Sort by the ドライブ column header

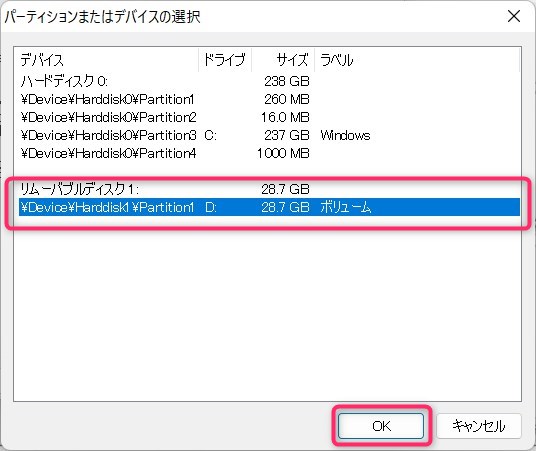(x=225, y=60)
